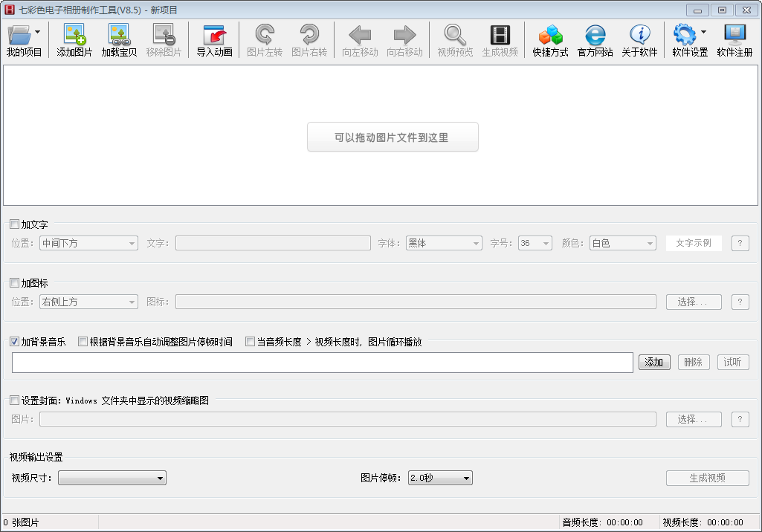Click the 加载宝贝 toolbar icon

coord(119,34)
